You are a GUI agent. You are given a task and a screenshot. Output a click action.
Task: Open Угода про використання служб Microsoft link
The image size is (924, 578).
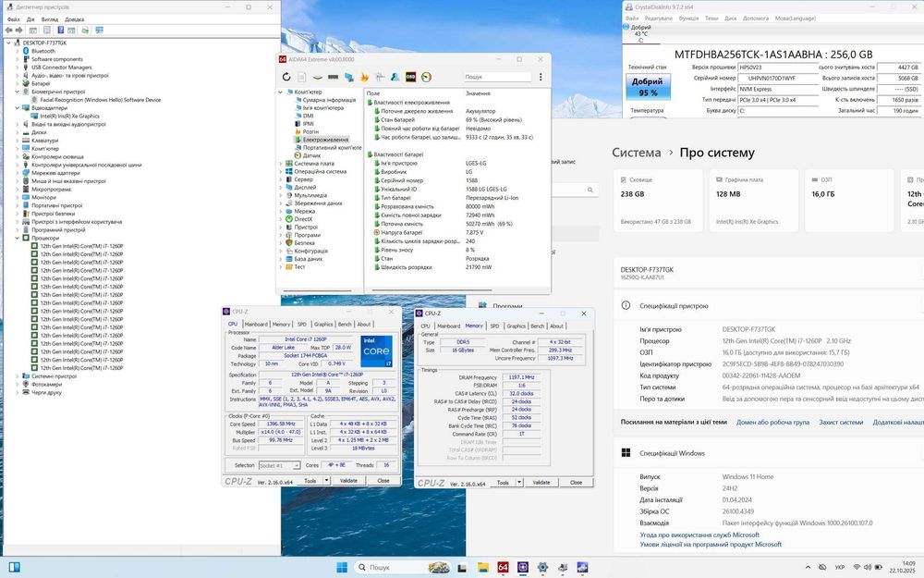(x=699, y=535)
